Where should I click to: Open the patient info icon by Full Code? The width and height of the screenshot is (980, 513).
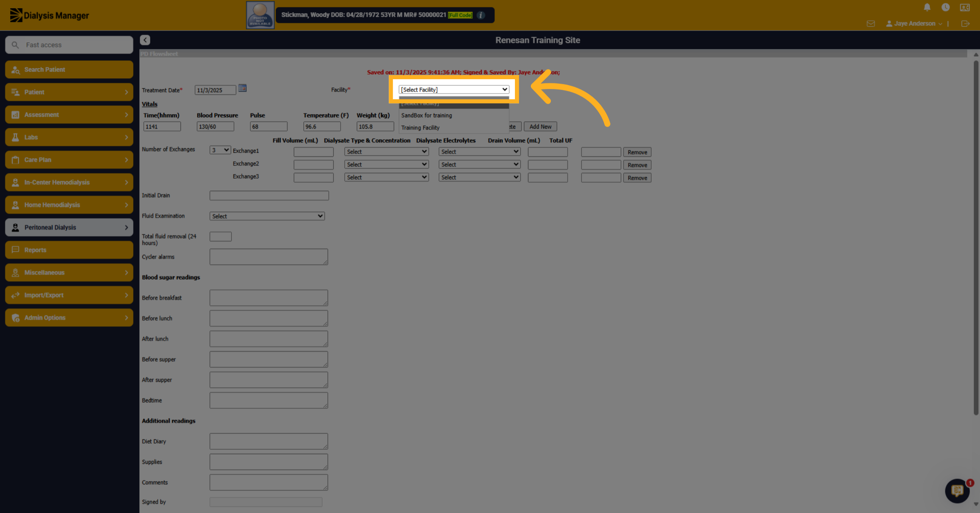(x=481, y=15)
